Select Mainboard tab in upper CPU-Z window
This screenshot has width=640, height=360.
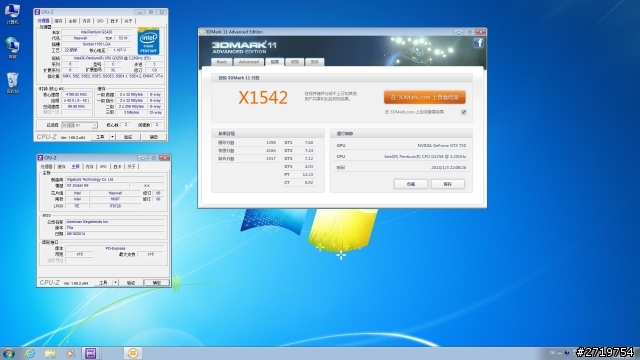pyautogui.click(x=73, y=21)
